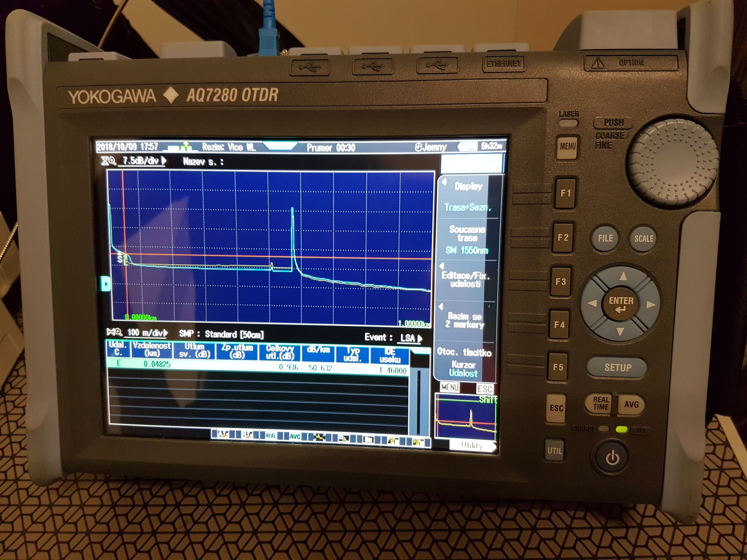Toggle Otoc. tlacitko Kurzor/Udalost softkey

pyautogui.click(x=464, y=363)
